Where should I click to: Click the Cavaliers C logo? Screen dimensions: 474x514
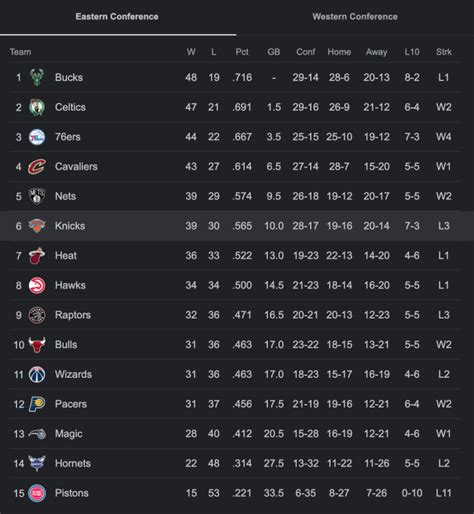37,166
